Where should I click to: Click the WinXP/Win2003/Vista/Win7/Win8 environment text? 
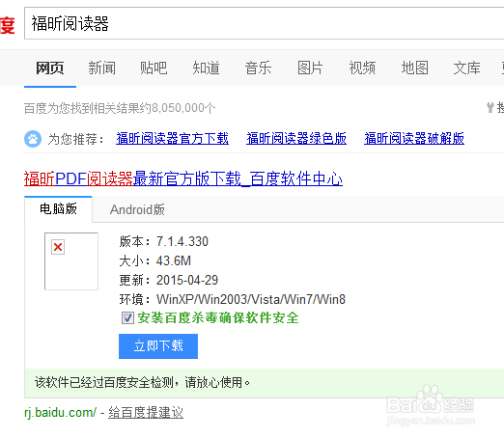click(x=251, y=299)
